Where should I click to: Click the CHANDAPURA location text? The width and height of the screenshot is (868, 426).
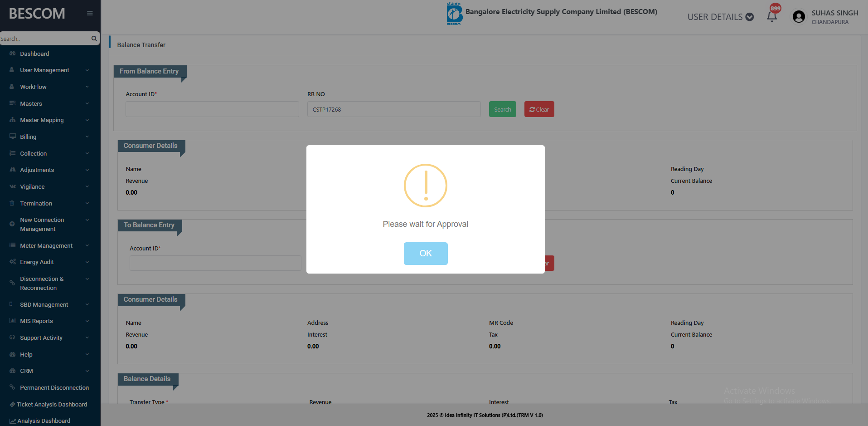(x=830, y=22)
